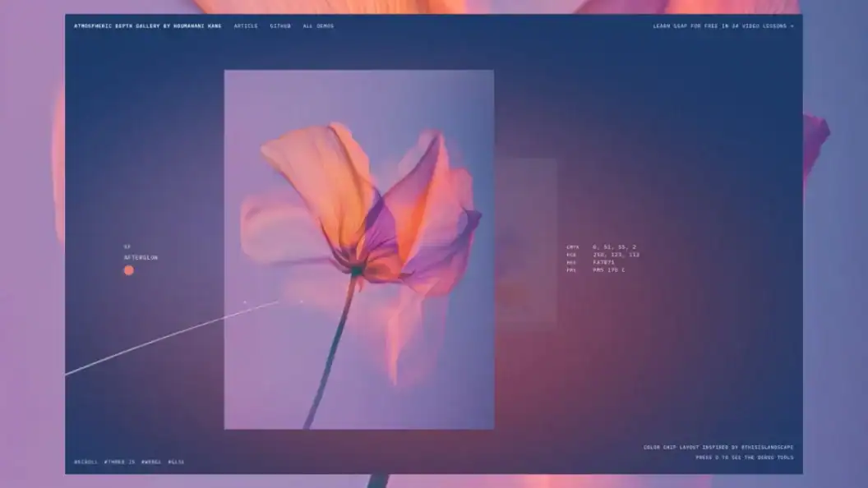
Task: Click the flower photograph
Action: coord(358,251)
